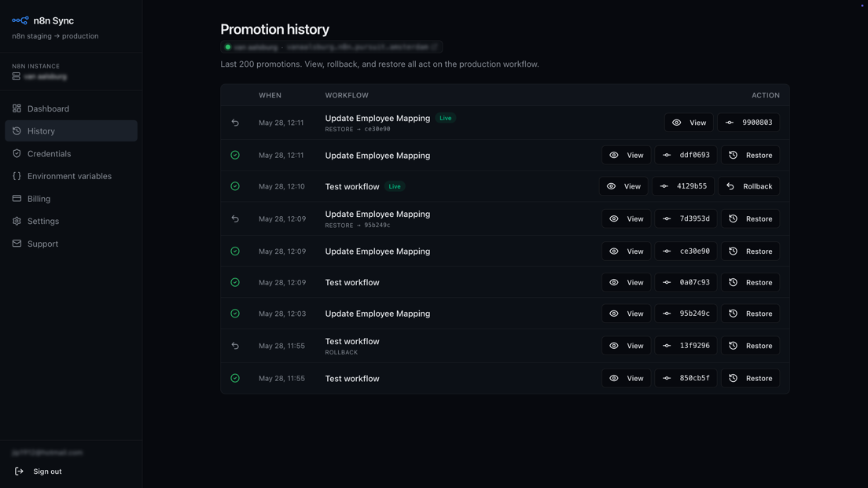The image size is (868, 488).
Task: Click the WORKFLOW column header
Action: pyautogui.click(x=347, y=95)
